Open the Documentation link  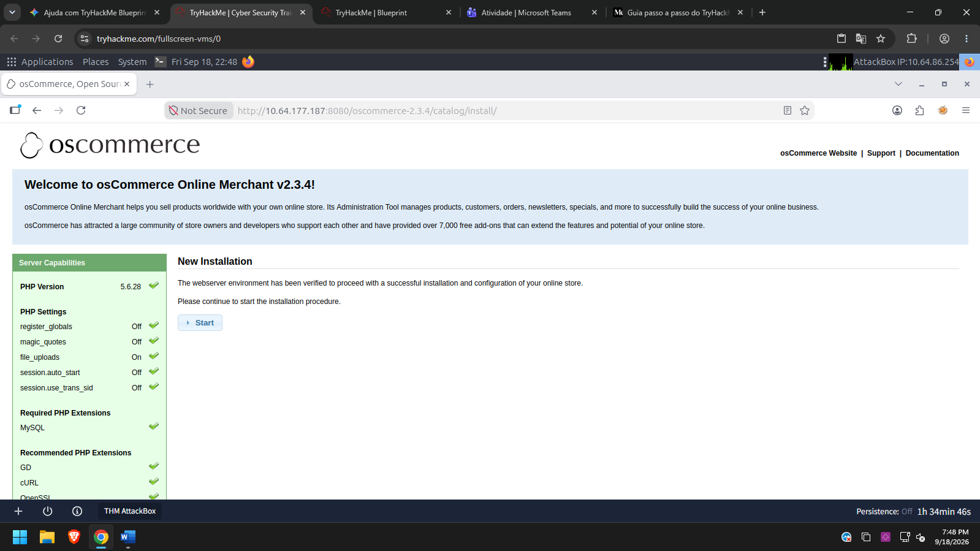932,153
